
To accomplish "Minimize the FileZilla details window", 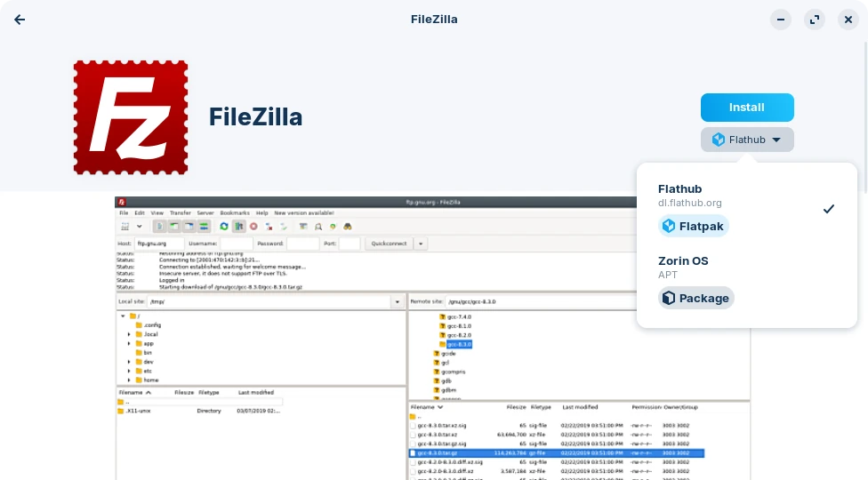I will (781, 20).
